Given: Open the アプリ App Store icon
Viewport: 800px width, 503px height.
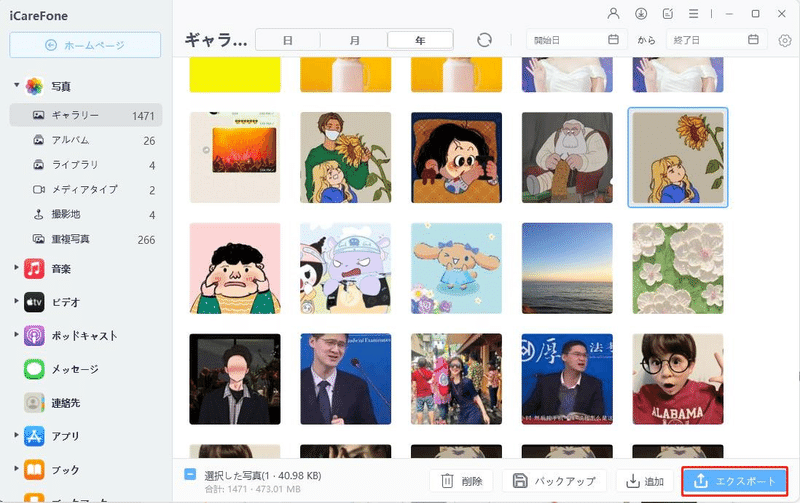Looking at the screenshot, I should 34,436.
